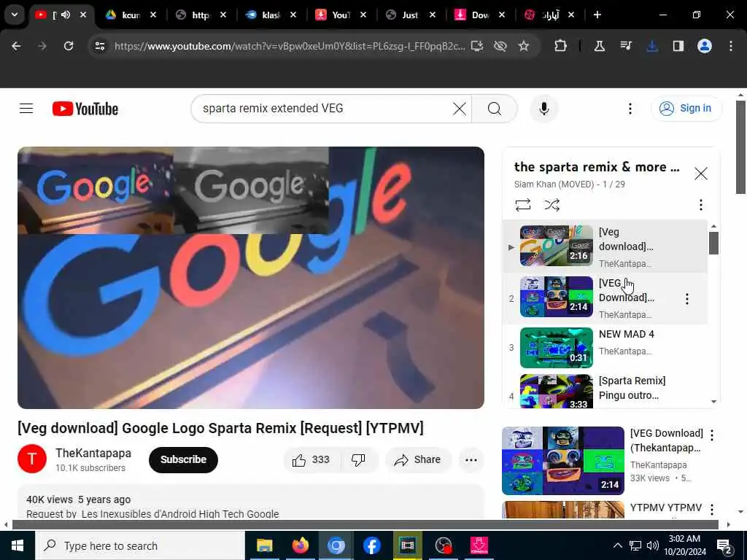Open File Explorer from taskbar
The image size is (747, 560).
click(x=264, y=545)
